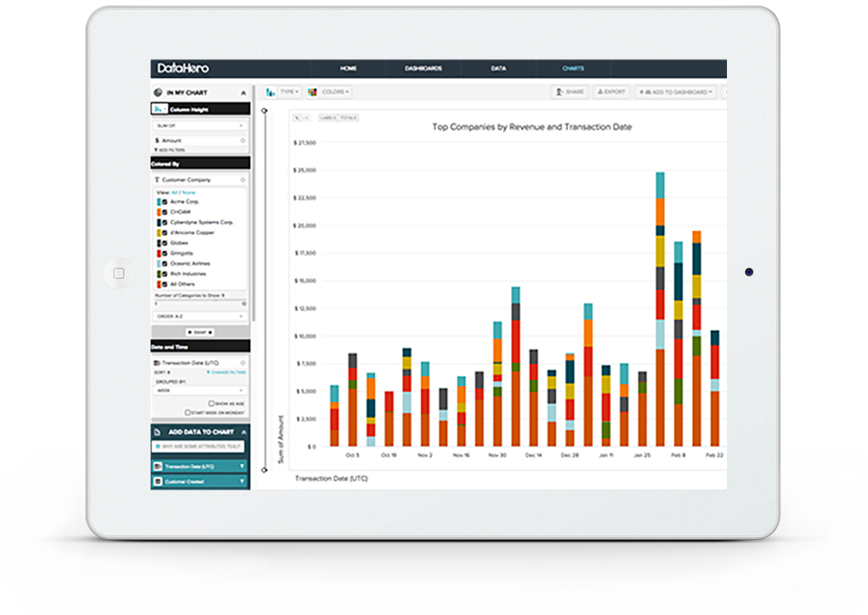Click the left panel vertical scrollbar
The image size is (868, 615).
tap(254, 203)
